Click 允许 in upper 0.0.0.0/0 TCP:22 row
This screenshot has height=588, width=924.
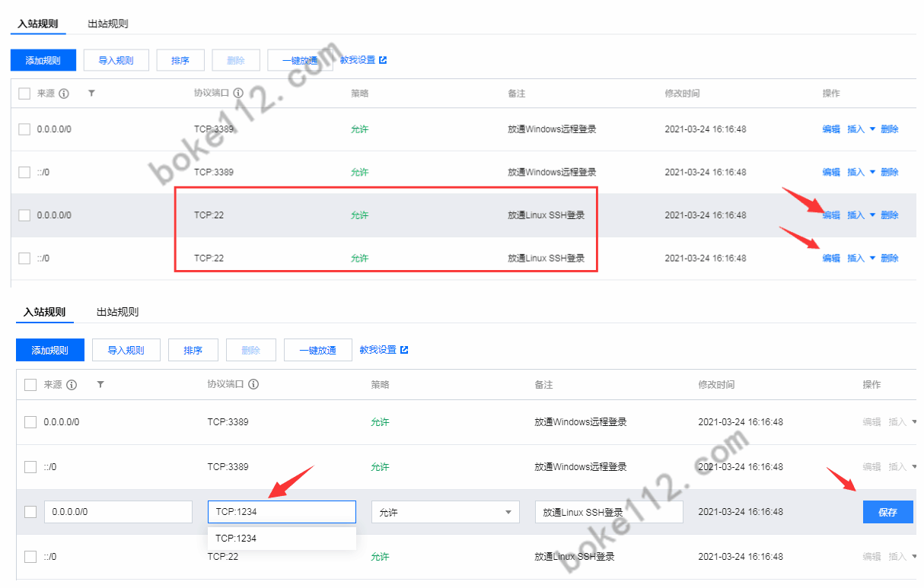(359, 215)
